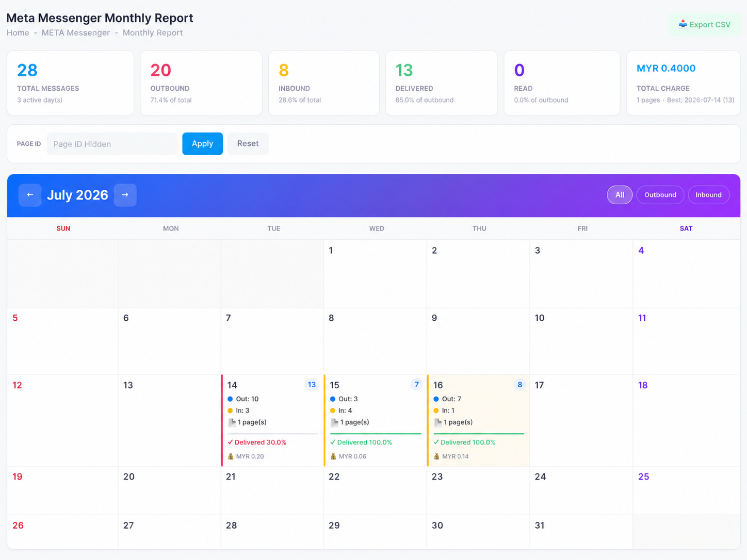Image resolution: width=747 pixels, height=560 pixels.
Task: Select calendar day 20
Action: coord(169,491)
